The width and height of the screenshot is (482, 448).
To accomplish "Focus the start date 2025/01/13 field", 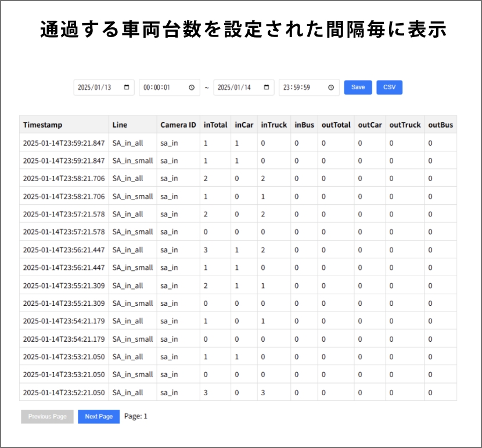I will click(x=96, y=88).
